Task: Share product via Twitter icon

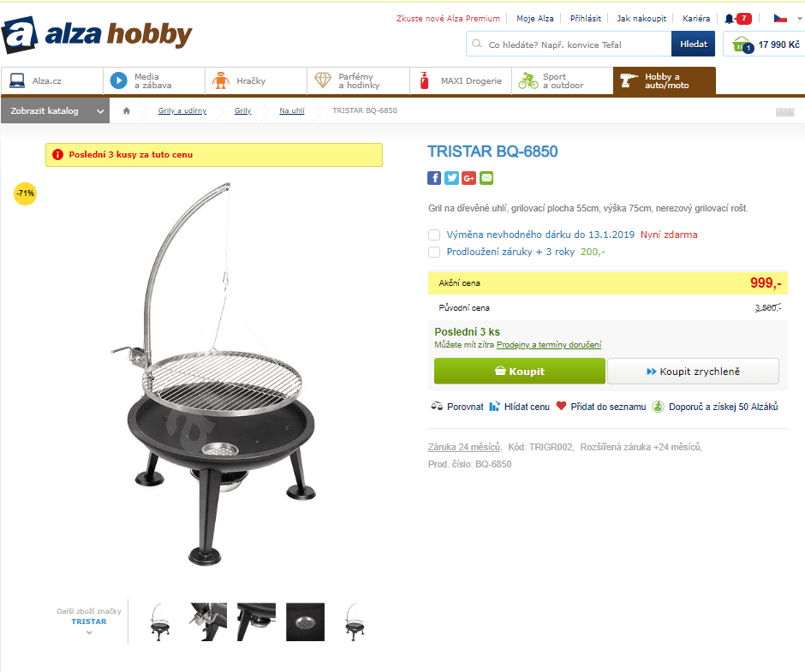Action: coord(451,178)
